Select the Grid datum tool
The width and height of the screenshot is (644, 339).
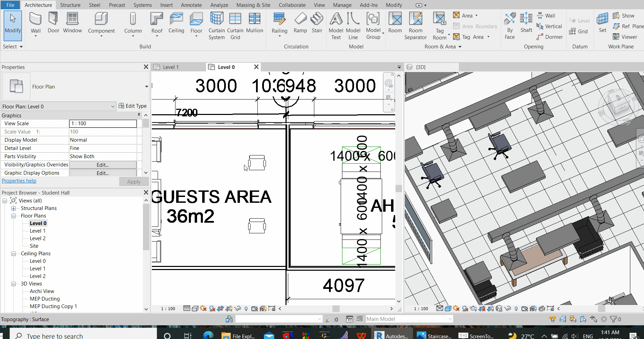(578, 32)
